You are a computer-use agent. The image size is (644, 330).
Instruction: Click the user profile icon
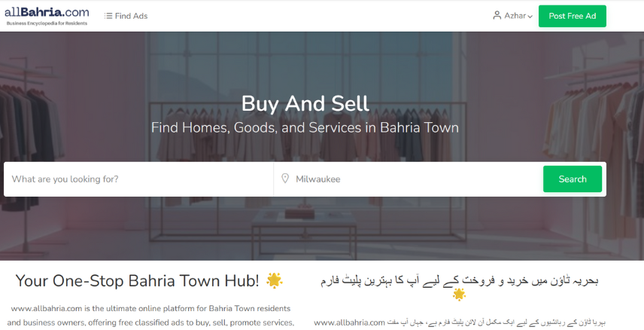pyautogui.click(x=497, y=16)
